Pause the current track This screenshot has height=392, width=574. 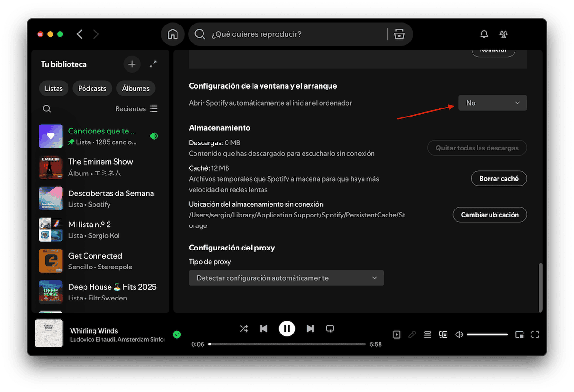(287, 329)
